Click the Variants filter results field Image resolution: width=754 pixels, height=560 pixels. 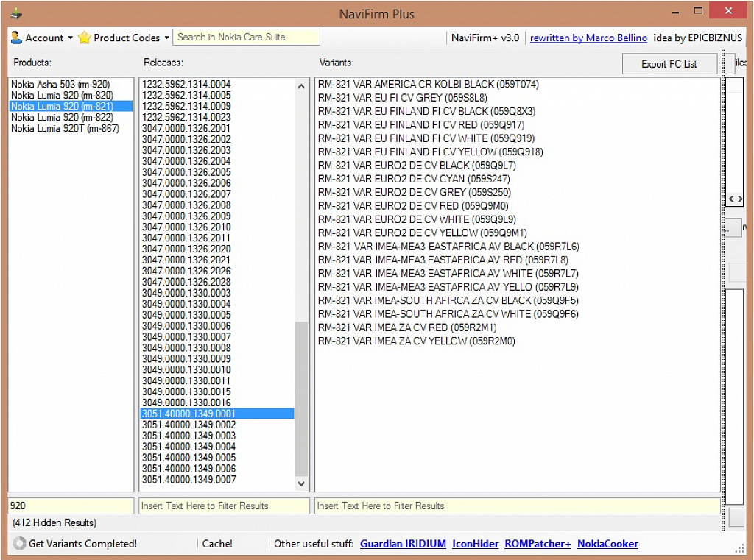pyautogui.click(x=518, y=506)
